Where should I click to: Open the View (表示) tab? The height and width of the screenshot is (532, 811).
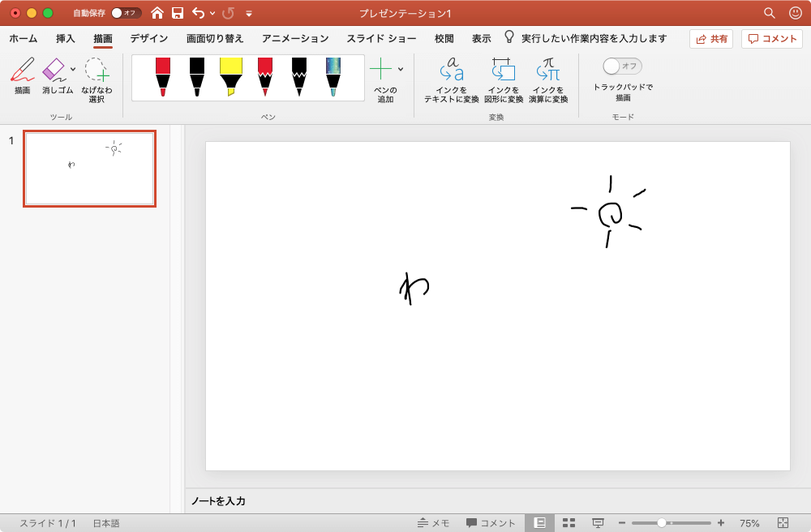(482, 38)
